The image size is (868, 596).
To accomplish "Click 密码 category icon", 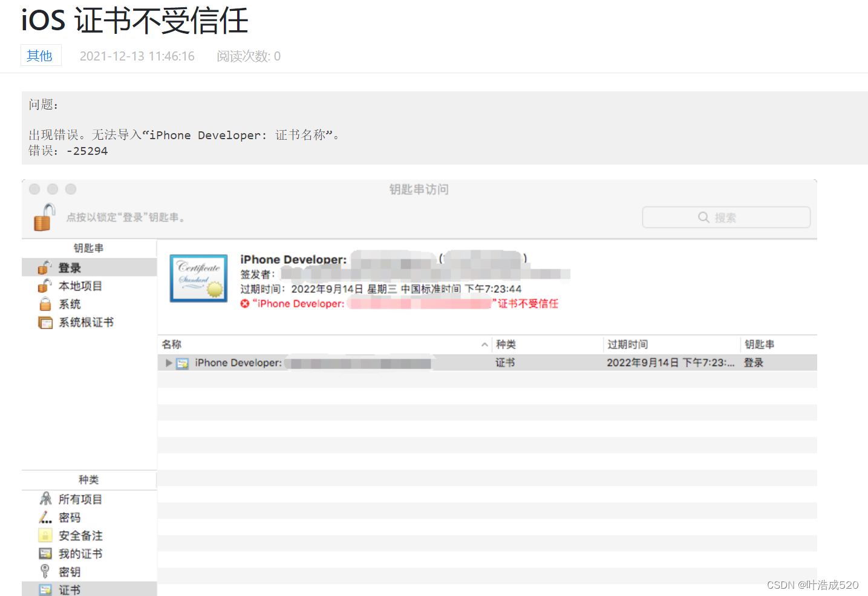I will [45, 517].
